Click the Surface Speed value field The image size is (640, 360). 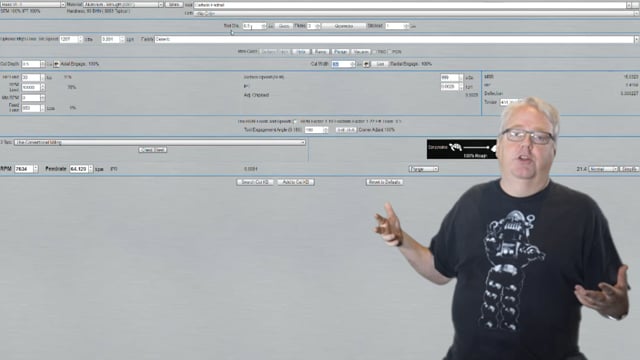coord(449,77)
